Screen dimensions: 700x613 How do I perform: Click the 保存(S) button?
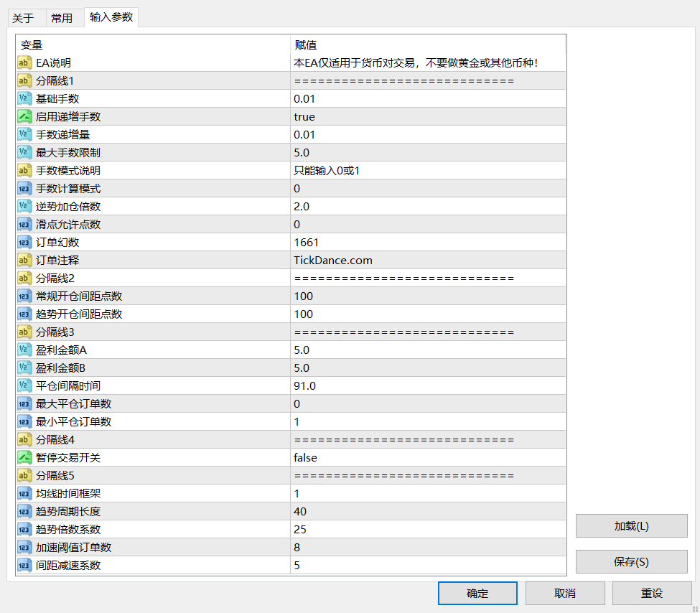click(x=631, y=562)
